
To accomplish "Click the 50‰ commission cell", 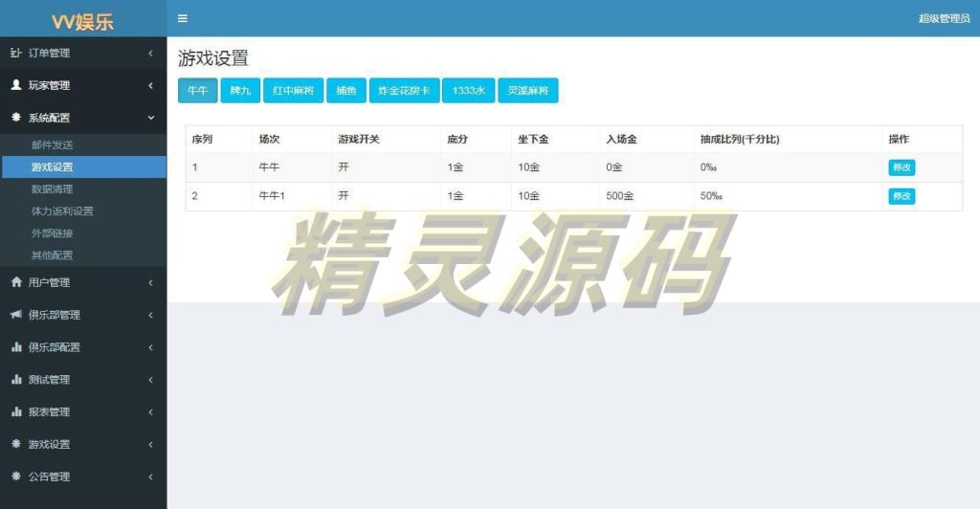I will (x=711, y=196).
